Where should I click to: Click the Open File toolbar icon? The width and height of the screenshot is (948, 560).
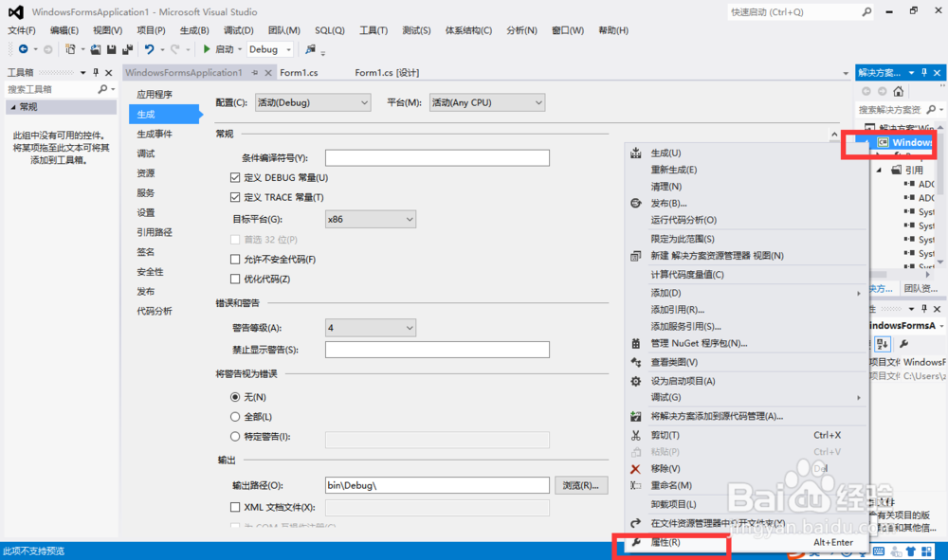point(96,49)
